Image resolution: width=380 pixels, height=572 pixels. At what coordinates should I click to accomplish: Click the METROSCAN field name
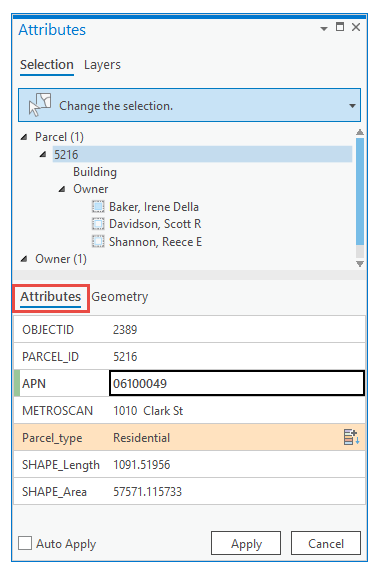point(57,411)
